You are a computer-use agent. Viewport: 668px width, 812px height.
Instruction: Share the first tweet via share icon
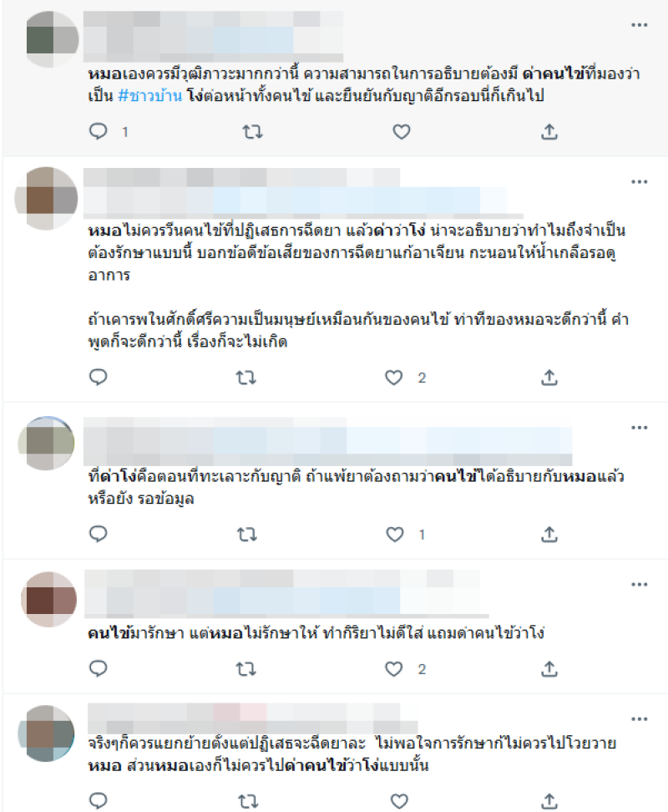[x=549, y=132]
